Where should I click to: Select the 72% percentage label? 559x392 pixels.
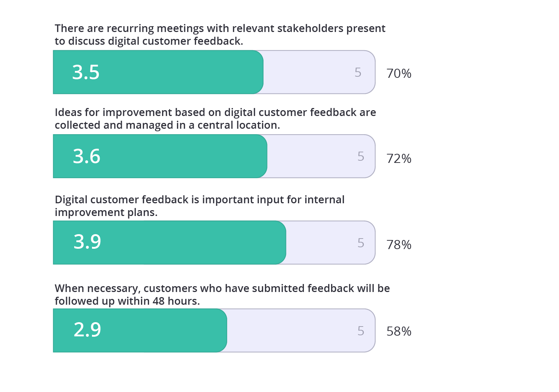(x=399, y=159)
